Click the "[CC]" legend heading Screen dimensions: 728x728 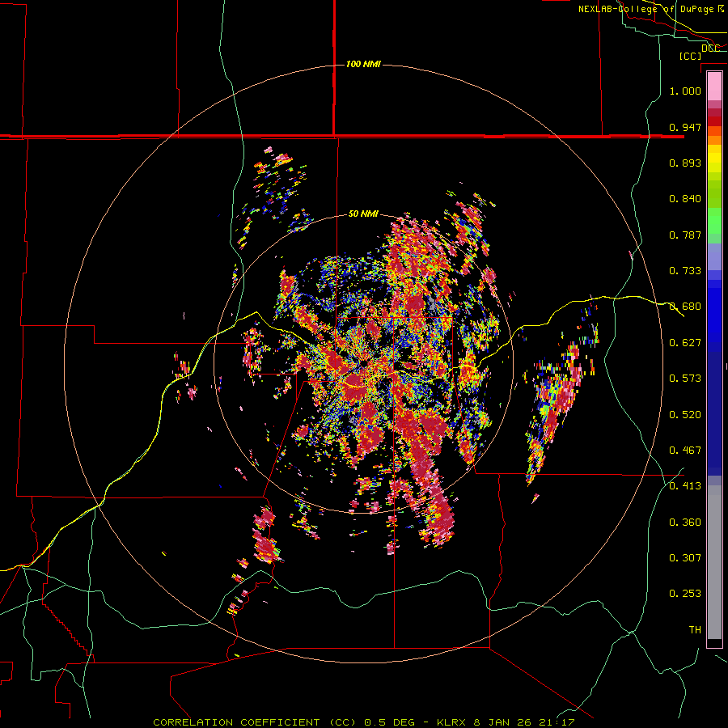[x=690, y=56]
